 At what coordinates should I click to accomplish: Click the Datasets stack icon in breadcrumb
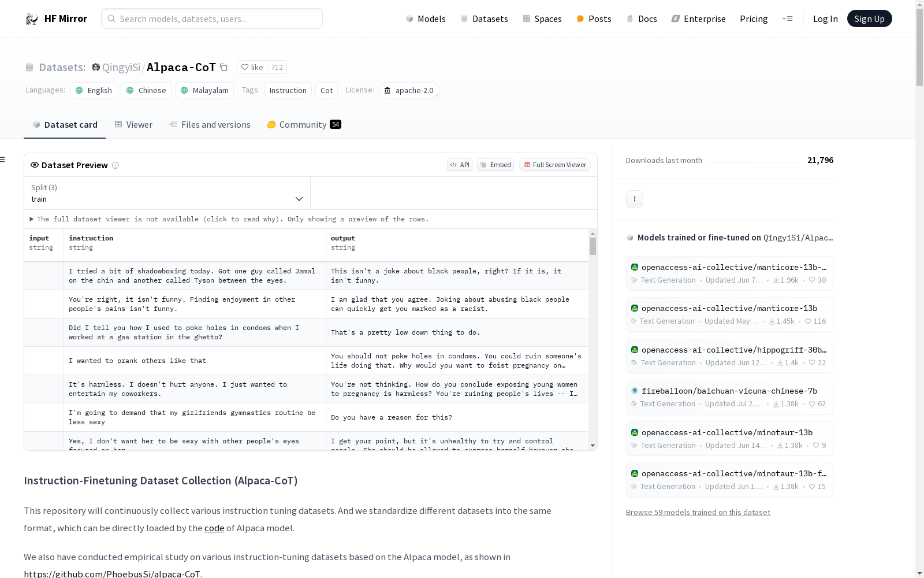point(29,68)
